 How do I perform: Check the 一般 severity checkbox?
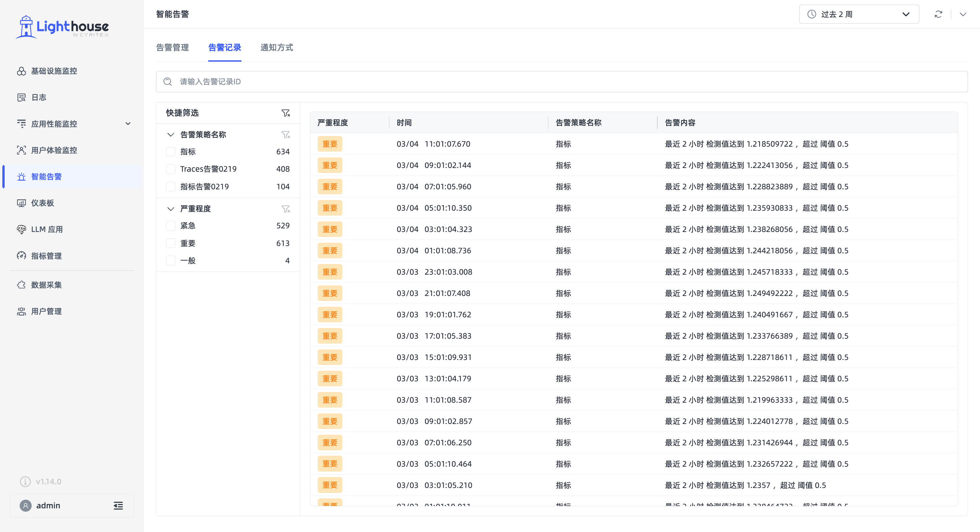[x=171, y=261]
